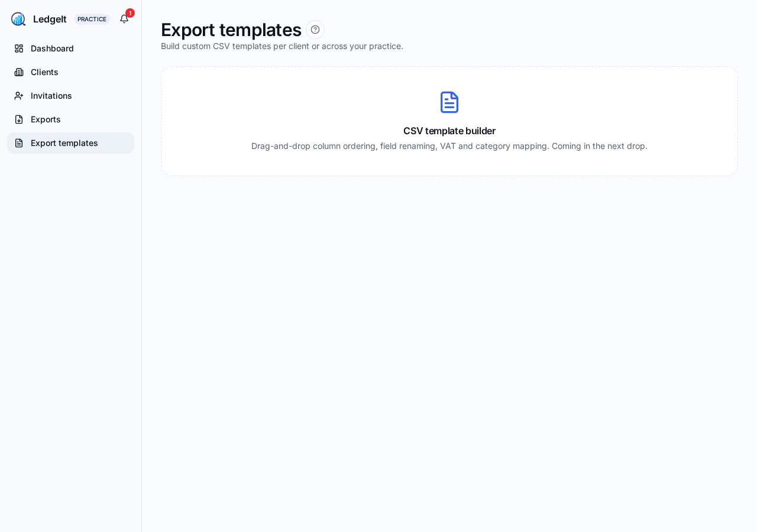Click the Export templates page heading

click(x=231, y=30)
